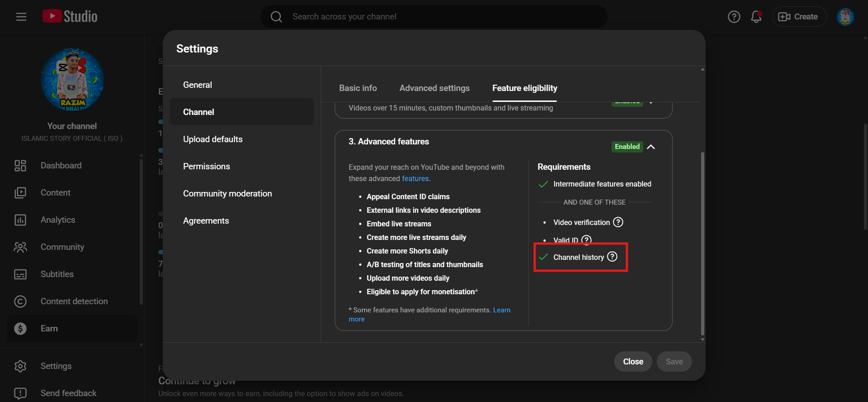Image resolution: width=868 pixels, height=402 pixels.
Task: Open the notifications bell
Action: [756, 17]
